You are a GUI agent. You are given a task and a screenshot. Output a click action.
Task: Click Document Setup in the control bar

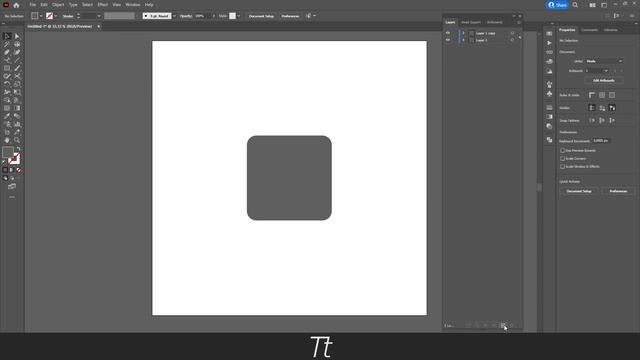(261, 16)
